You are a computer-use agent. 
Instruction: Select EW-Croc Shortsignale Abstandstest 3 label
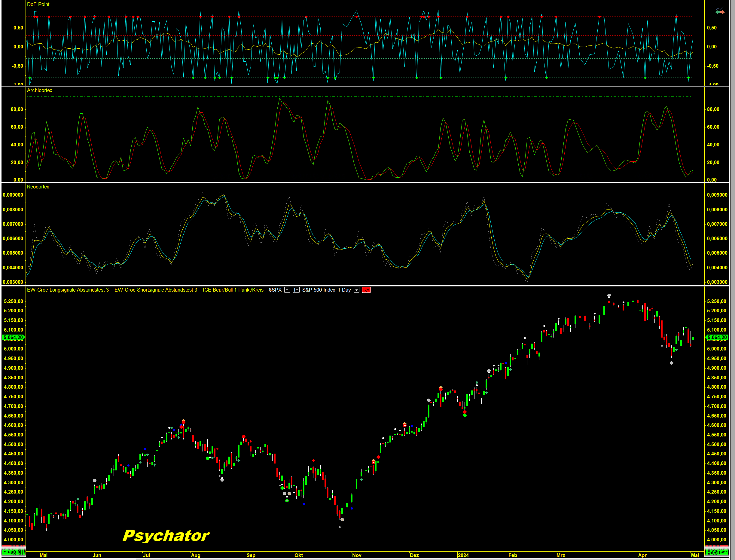coord(156,290)
